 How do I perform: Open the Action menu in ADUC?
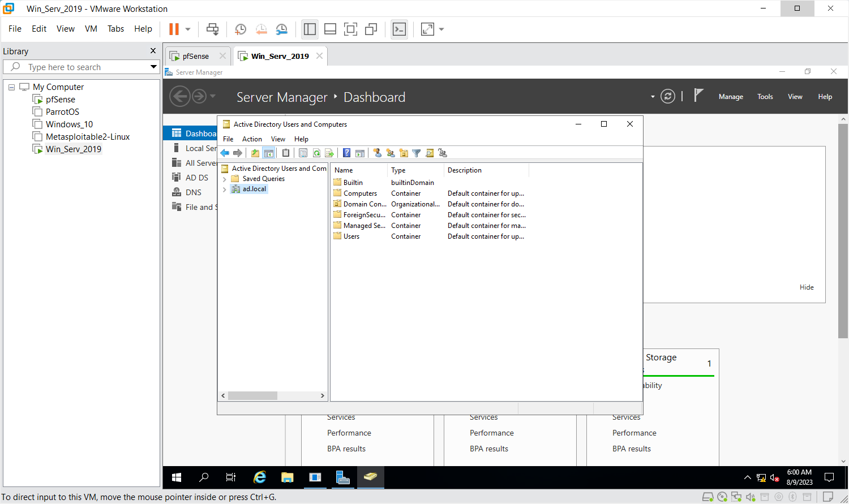point(252,139)
